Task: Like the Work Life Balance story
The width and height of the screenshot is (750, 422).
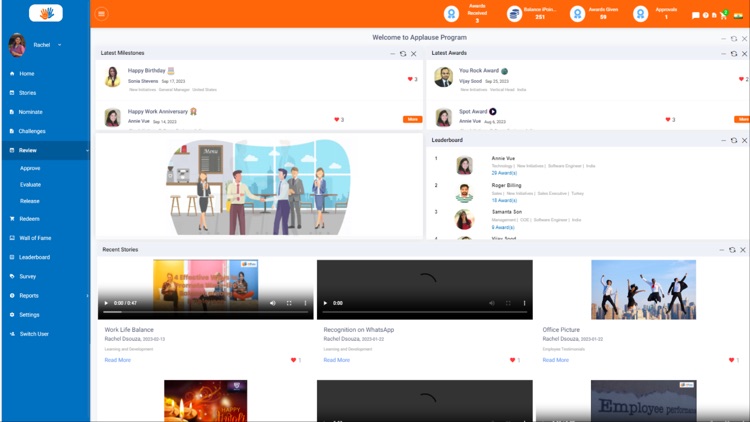Action: pos(293,360)
